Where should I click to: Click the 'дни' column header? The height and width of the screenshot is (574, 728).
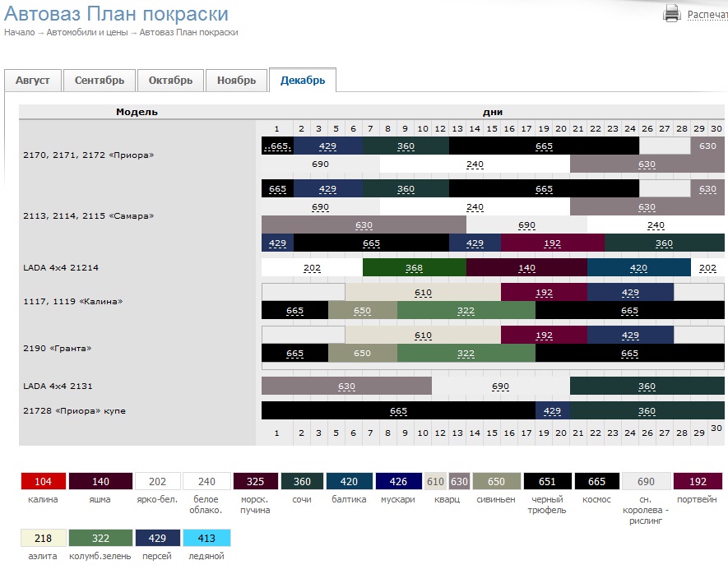click(x=493, y=112)
